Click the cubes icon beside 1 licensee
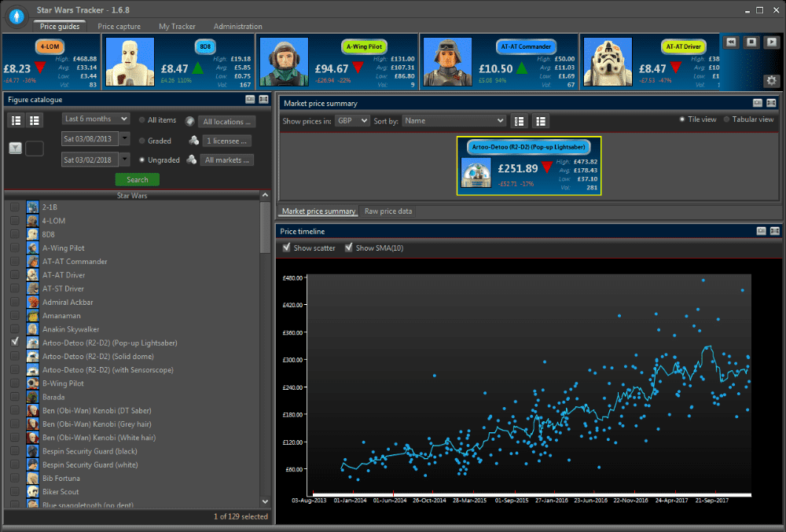 pos(193,141)
